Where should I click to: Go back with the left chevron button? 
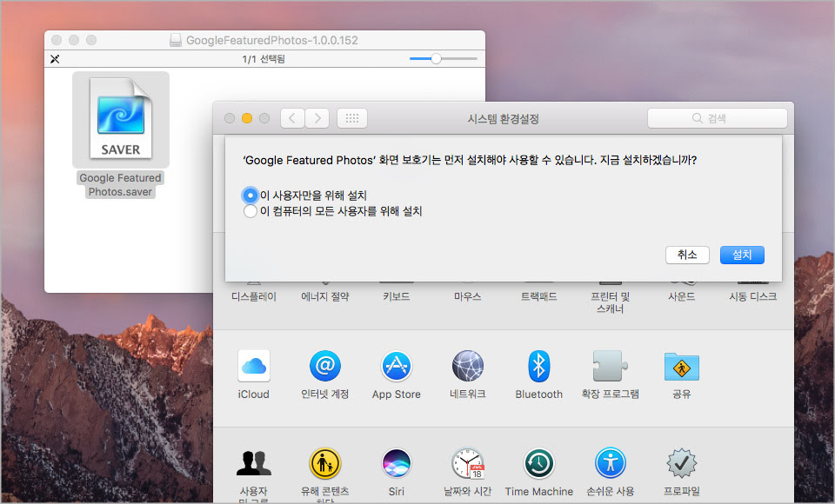292,118
